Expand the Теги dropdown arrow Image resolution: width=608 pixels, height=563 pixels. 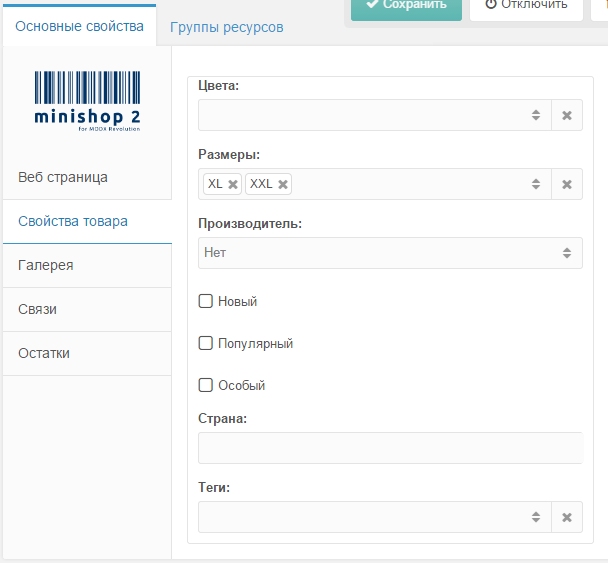coord(536,517)
